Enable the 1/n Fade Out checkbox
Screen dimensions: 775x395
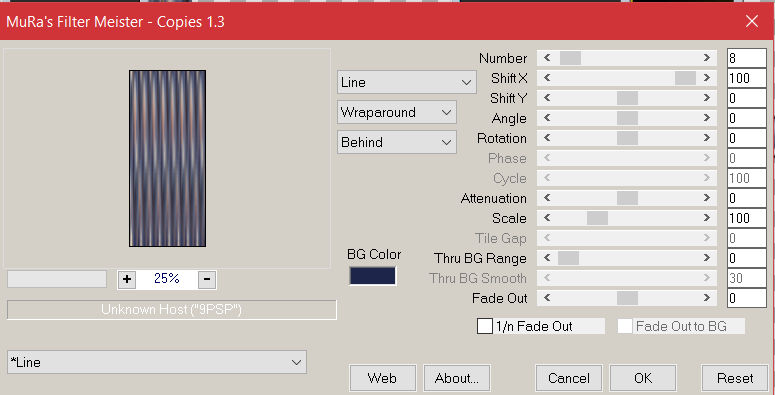coord(485,326)
